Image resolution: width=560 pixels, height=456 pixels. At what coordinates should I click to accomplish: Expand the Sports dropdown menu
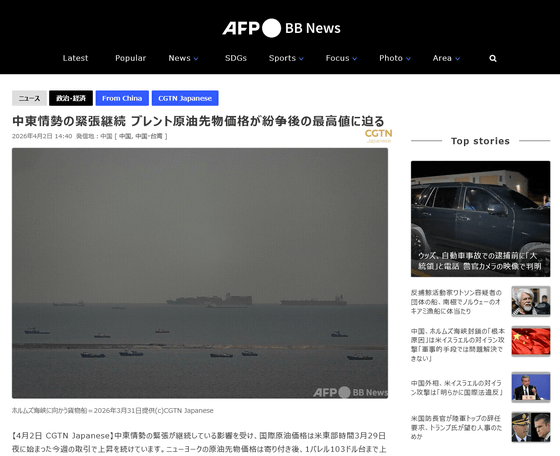pos(286,58)
